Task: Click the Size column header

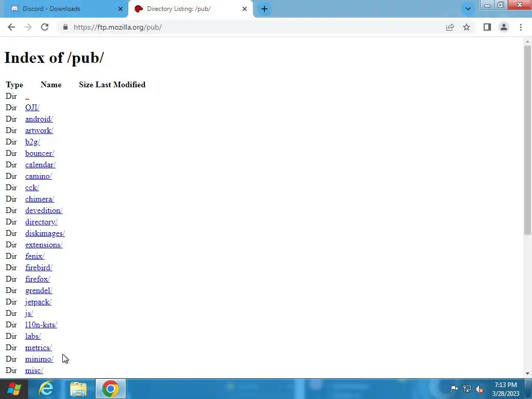Action: [86, 85]
